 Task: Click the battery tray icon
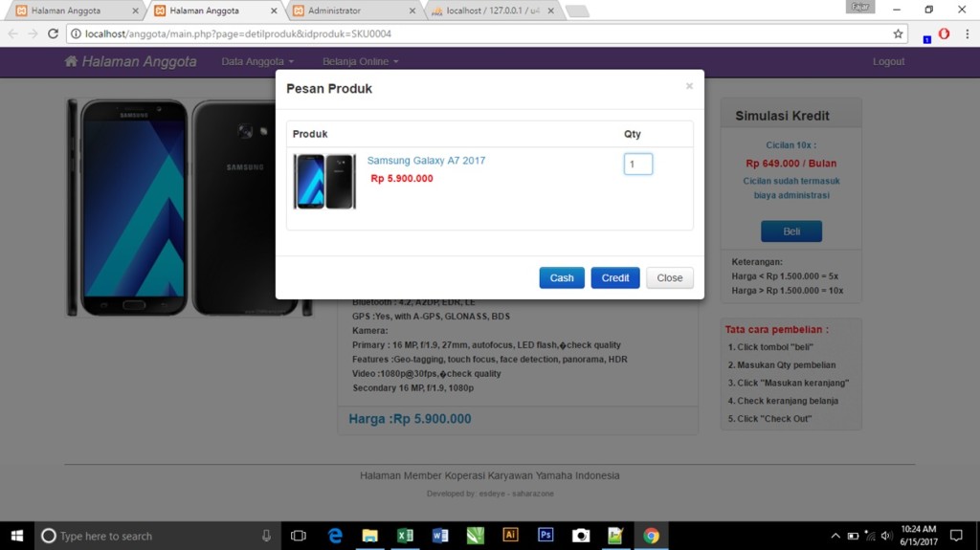853,536
